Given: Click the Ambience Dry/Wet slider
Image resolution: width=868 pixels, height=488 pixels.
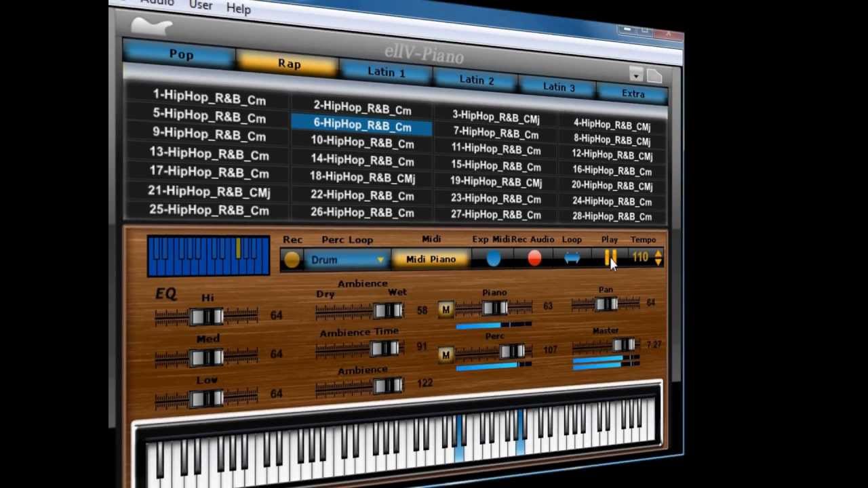Looking at the screenshot, I should tap(361, 310).
